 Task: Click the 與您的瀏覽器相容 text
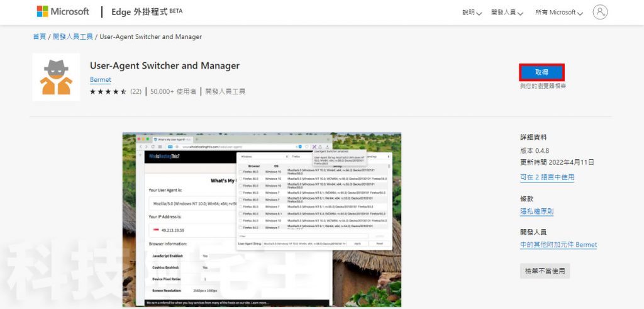(x=543, y=86)
